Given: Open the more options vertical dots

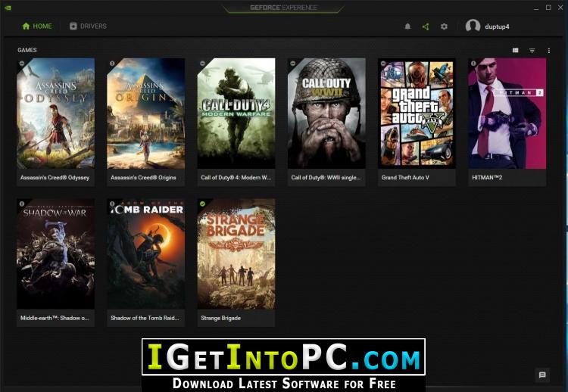Looking at the screenshot, I should pyautogui.click(x=549, y=50).
